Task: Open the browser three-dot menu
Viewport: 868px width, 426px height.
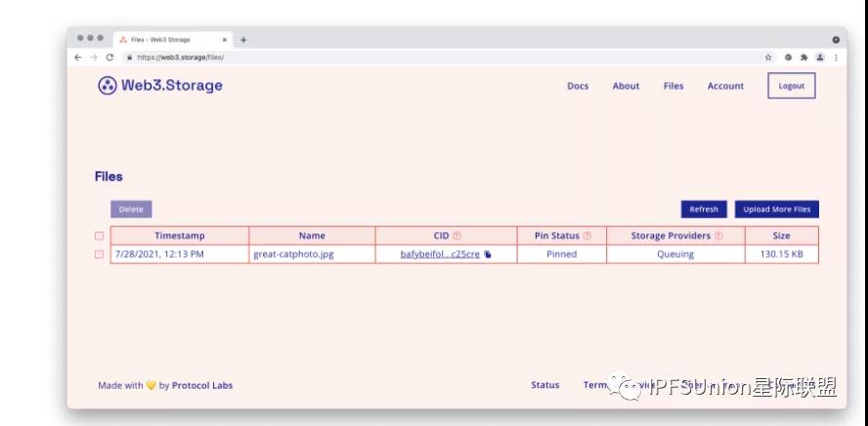Action: coord(836,58)
